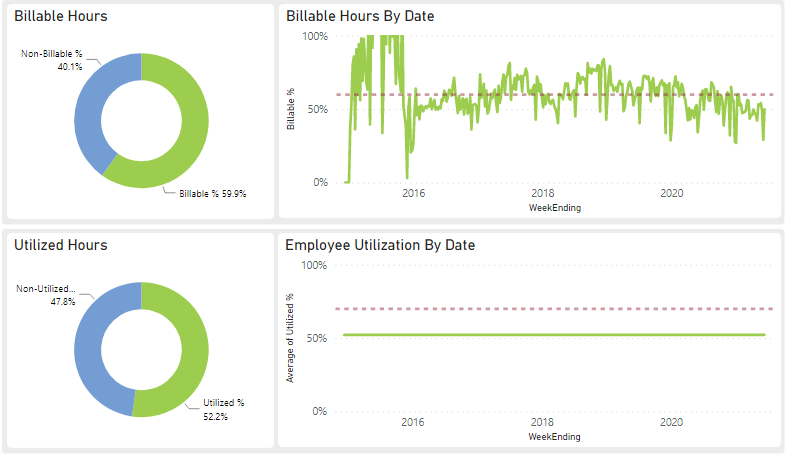
Task: Click the 50% label on billable y-axis
Action: [x=318, y=109]
